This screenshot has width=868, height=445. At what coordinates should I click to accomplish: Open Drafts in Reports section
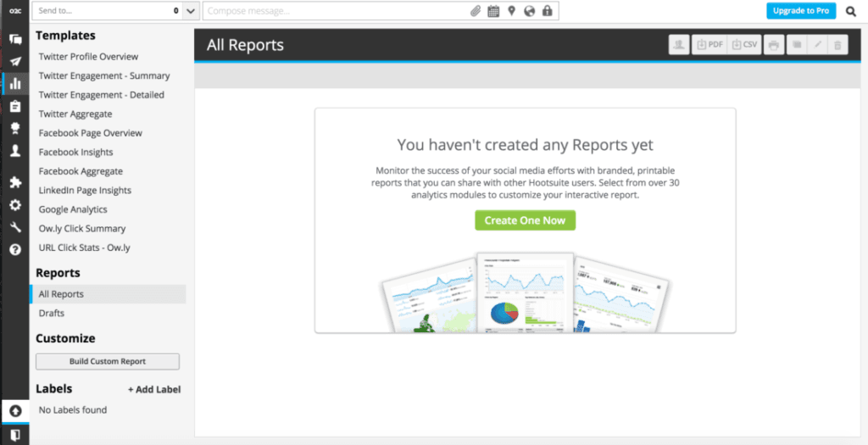[x=52, y=314]
